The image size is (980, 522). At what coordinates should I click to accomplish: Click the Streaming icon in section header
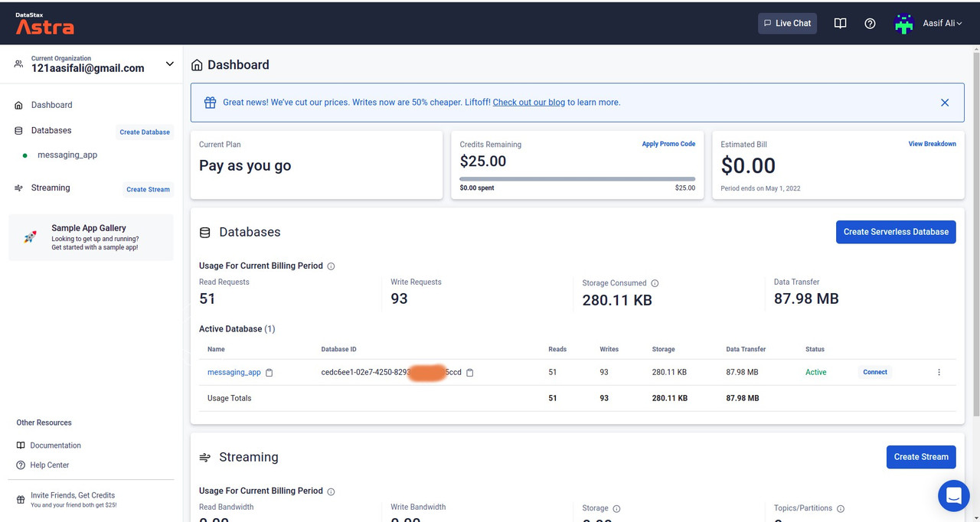204,458
